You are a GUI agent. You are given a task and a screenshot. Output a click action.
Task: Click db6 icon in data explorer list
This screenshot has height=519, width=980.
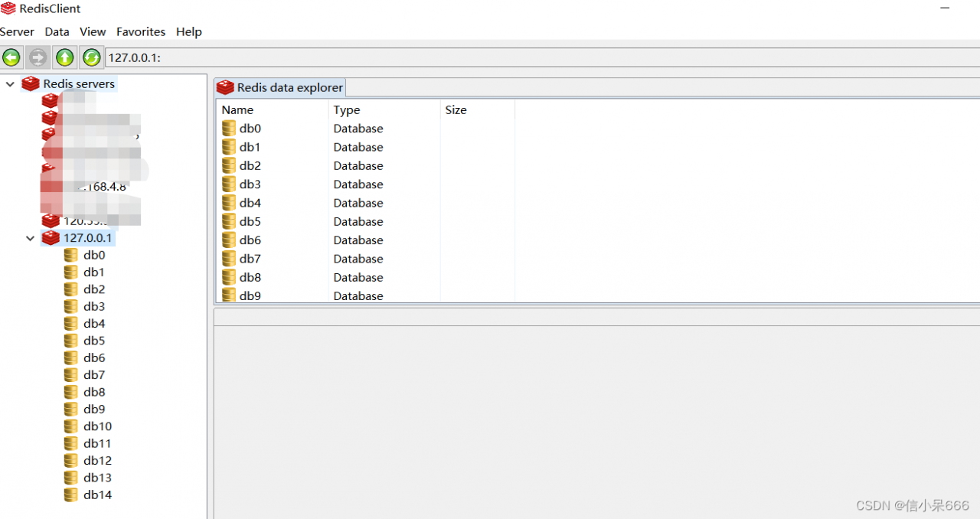pyautogui.click(x=229, y=240)
